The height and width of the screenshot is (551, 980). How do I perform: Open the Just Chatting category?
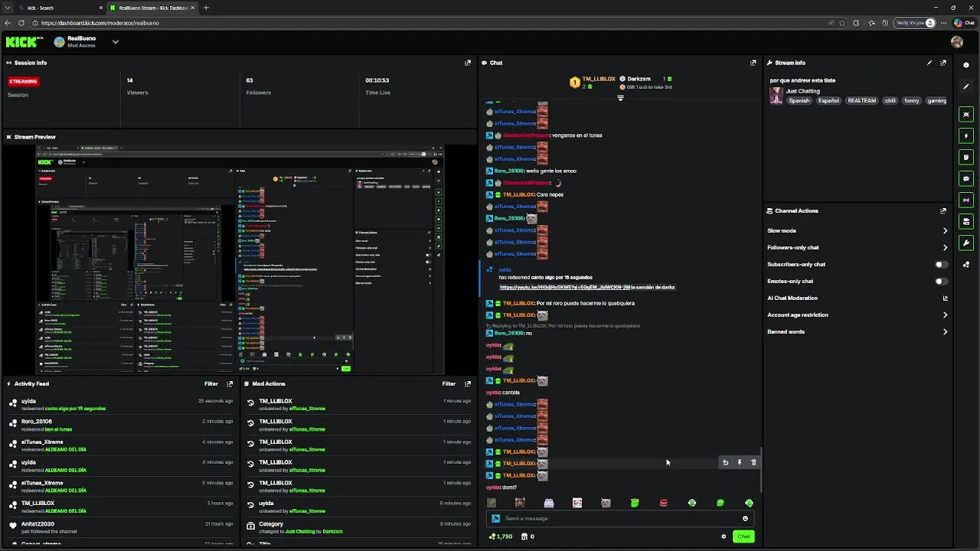803,91
